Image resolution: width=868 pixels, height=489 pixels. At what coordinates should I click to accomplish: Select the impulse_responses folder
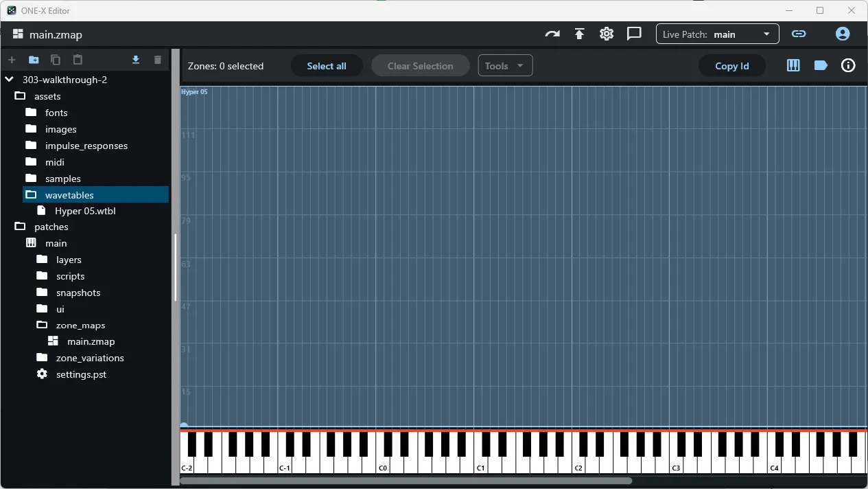pyautogui.click(x=86, y=146)
